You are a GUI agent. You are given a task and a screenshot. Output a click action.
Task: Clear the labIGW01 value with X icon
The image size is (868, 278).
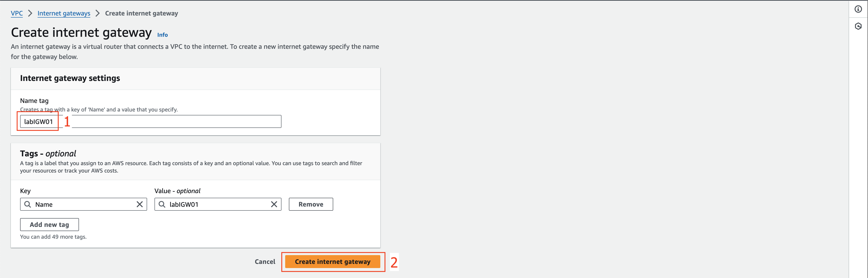point(274,204)
